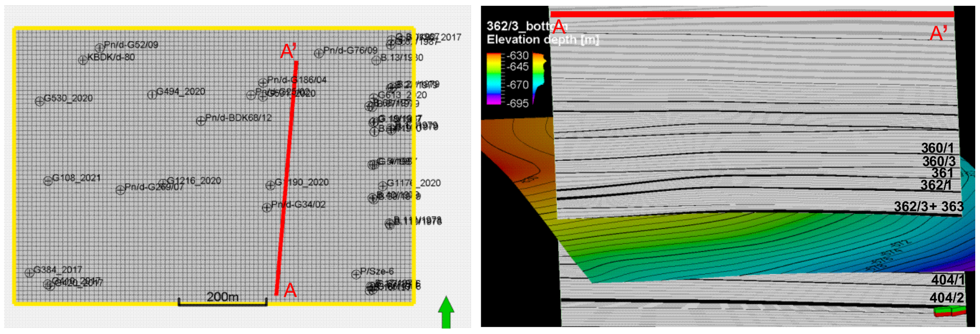
Task: Select the G494_2020 borehole marker
Action: pos(152,94)
